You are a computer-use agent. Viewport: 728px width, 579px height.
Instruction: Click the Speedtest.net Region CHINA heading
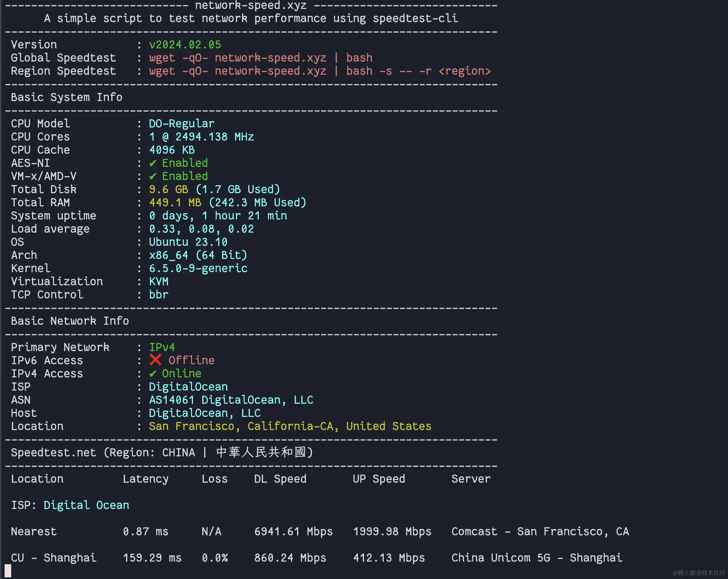[162, 453]
